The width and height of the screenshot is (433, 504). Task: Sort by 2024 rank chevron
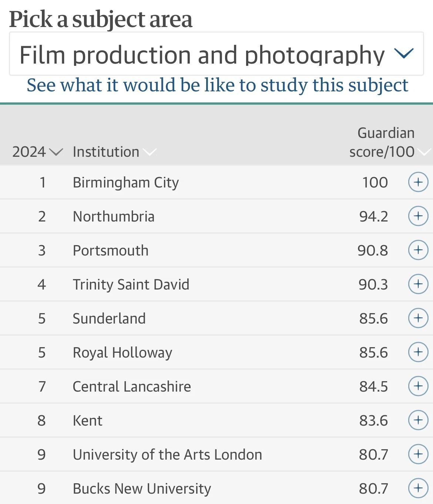pos(56,152)
